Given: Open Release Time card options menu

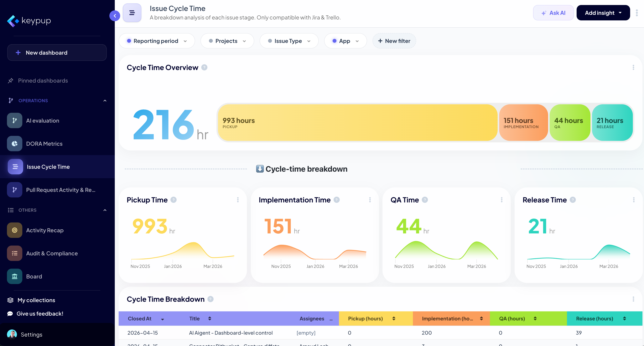Looking at the screenshot, I should (x=633, y=200).
